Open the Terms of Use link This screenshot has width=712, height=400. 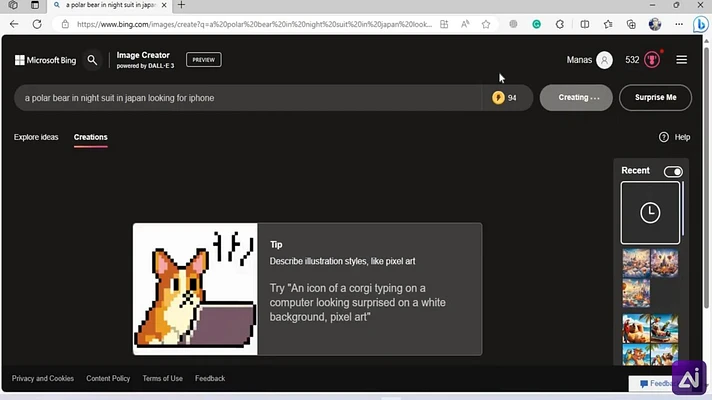163,378
